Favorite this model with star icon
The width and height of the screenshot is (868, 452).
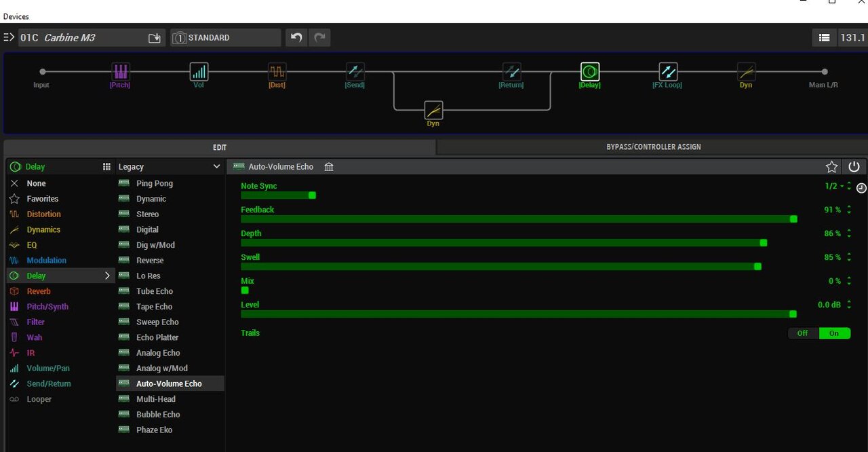[831, 167]
